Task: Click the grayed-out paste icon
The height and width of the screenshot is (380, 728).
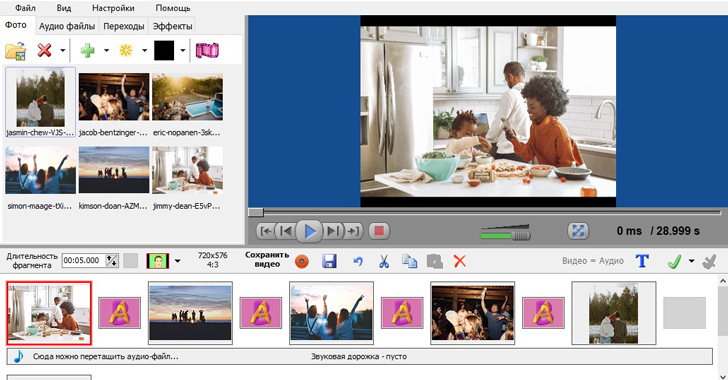Action: pyautogui.click(x=435, y=262)
